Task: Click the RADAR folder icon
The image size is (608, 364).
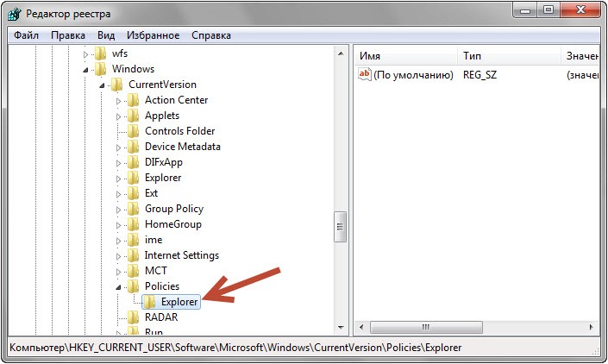Action: [x=134, y=317]
